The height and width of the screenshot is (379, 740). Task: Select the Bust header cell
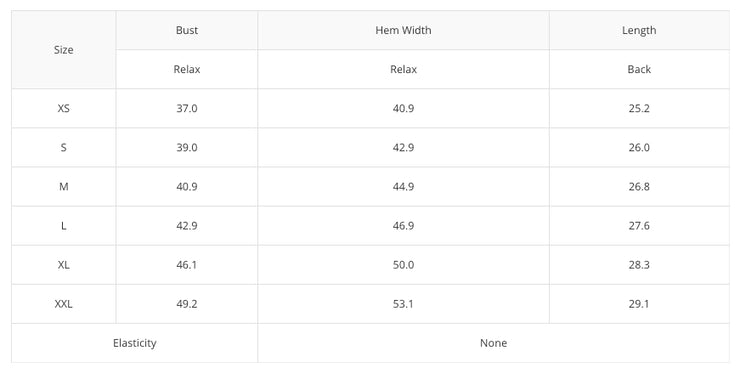[187, 30]
